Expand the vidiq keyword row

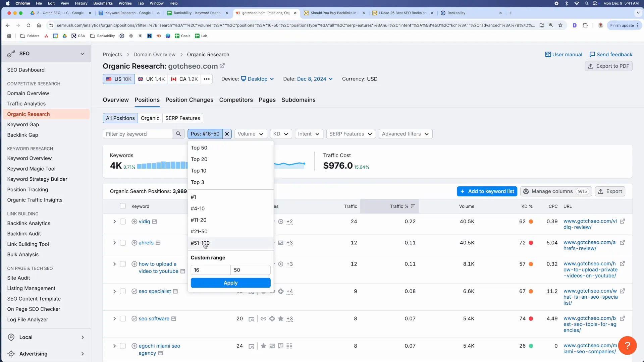point(114,222)
